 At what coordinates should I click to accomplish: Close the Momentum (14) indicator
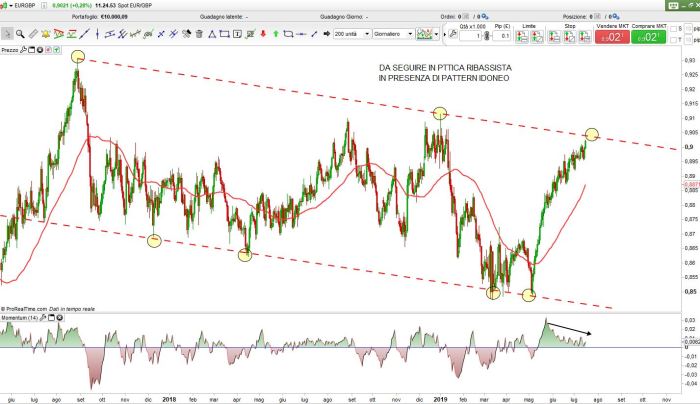tap(59, 318)
